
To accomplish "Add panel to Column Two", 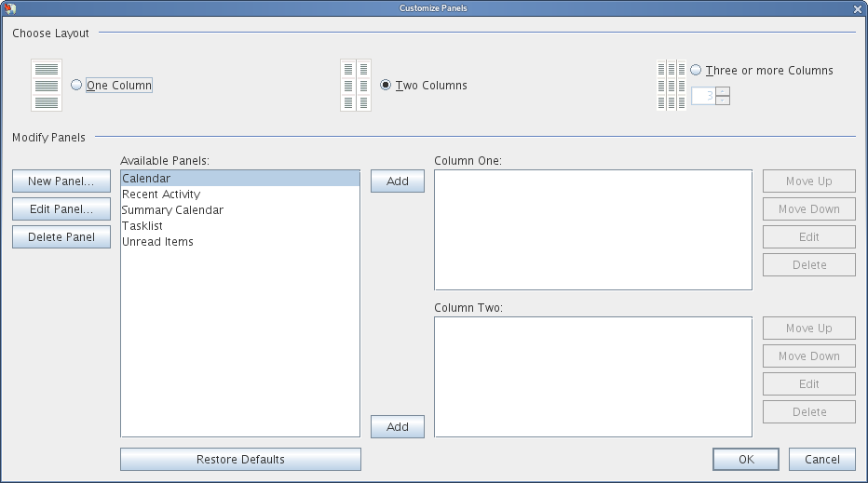I will pos(398,426).
